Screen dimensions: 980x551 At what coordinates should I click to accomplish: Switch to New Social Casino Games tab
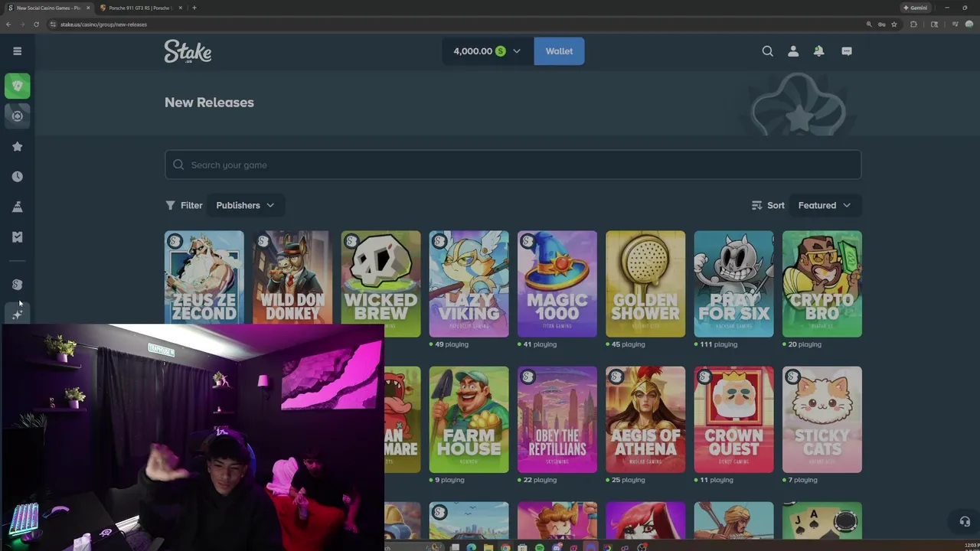[47, 8]
